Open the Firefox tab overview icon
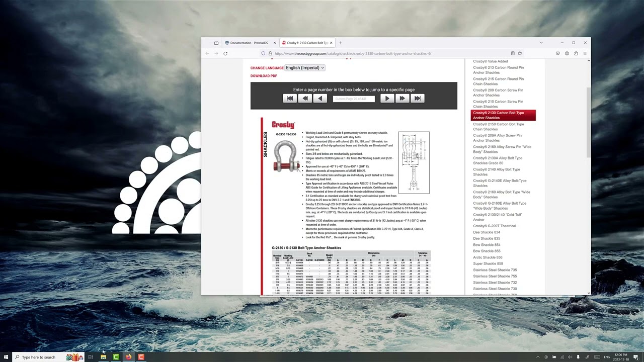Screen dimensions: 644x362 tap(216, 43)
